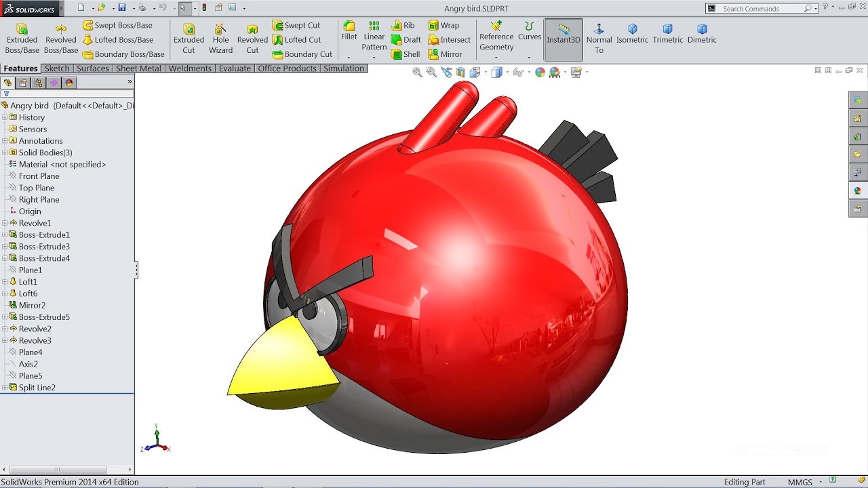Switch to Normal To view
Screen dimensions: 868x488
point(599,39)
